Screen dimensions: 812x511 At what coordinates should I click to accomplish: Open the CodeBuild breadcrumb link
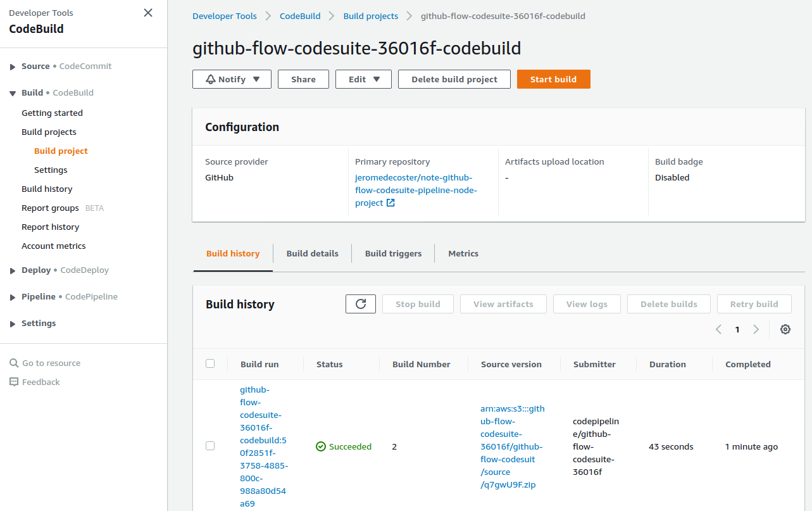pos(300,16)
